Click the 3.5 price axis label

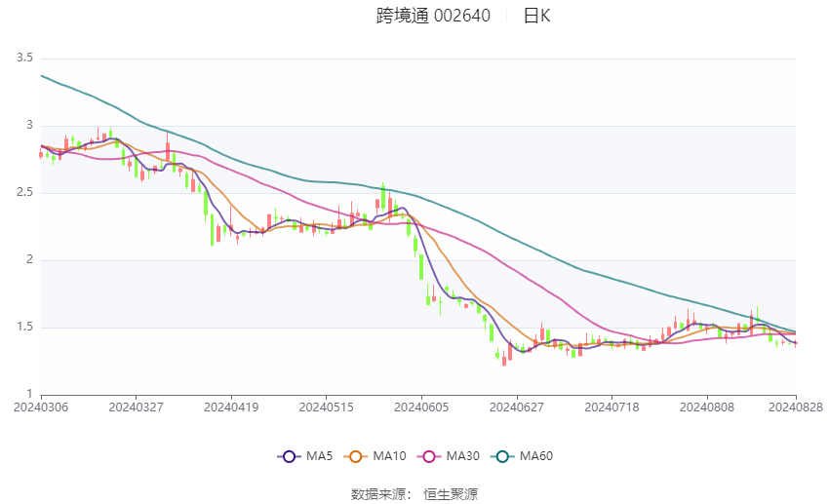[24, 58]
